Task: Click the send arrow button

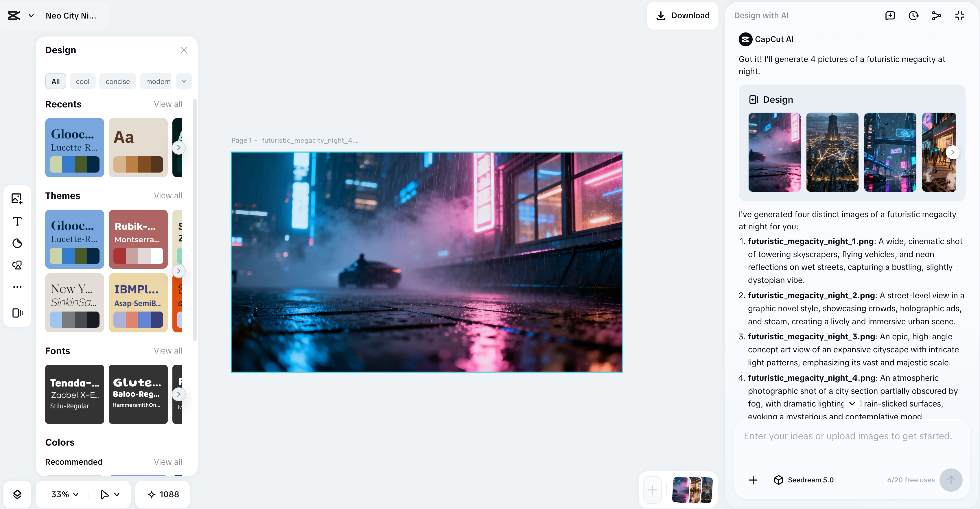Action: [x=951, y=480]
